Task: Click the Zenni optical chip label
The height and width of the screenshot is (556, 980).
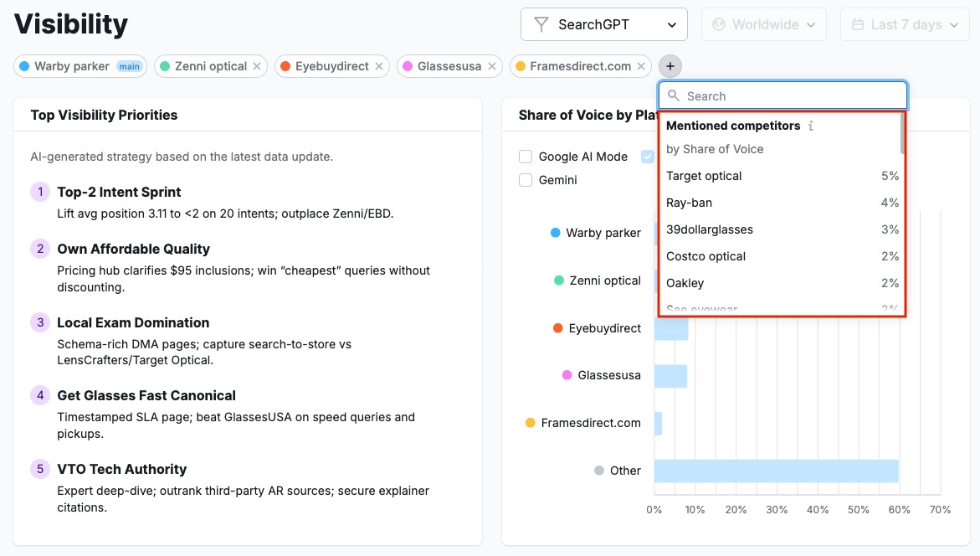Action: click(211, 66)
